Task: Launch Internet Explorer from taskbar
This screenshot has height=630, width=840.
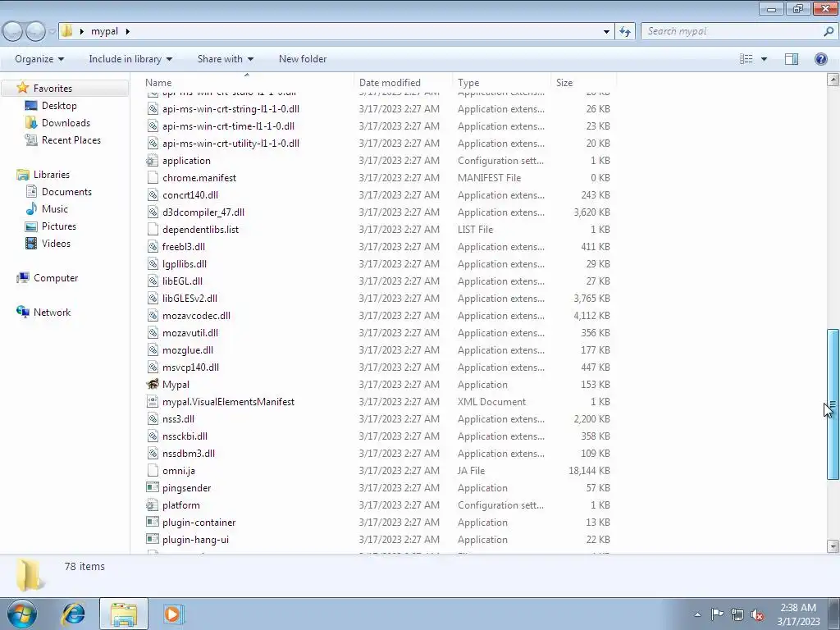Action: pyautogui.click(x=73, y=614)
